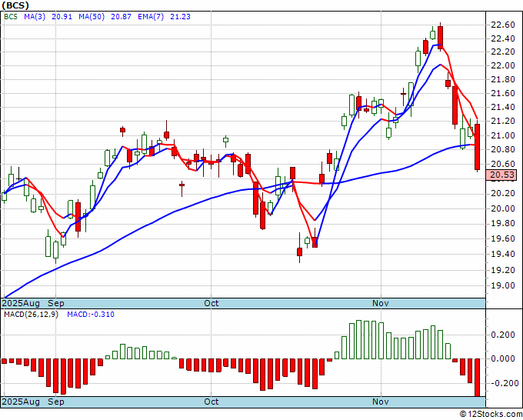Image resolution: width=523 pixels, height=420 pixels.
Task: Click the 0.200 MACD axis label
Action: tap(503, 335)
